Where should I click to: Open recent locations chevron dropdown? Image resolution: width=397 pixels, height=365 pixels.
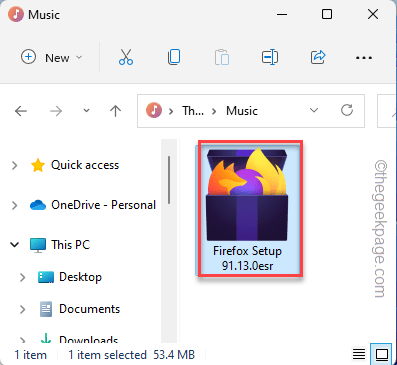coord(86,111)
